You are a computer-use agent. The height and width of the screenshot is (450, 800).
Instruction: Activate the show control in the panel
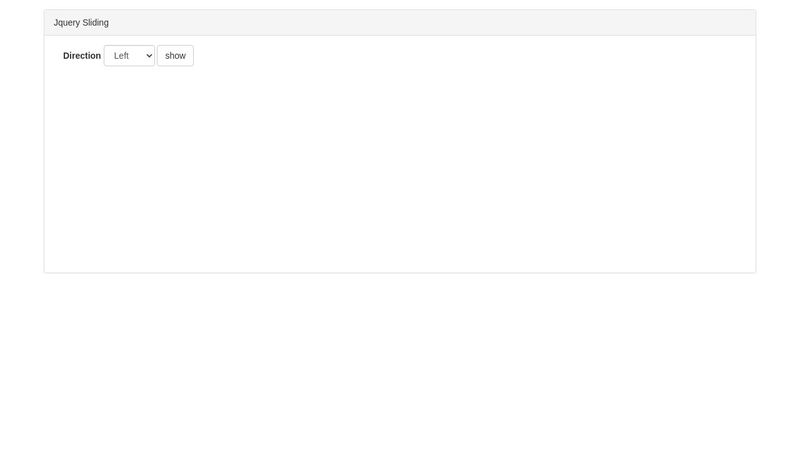175,56
